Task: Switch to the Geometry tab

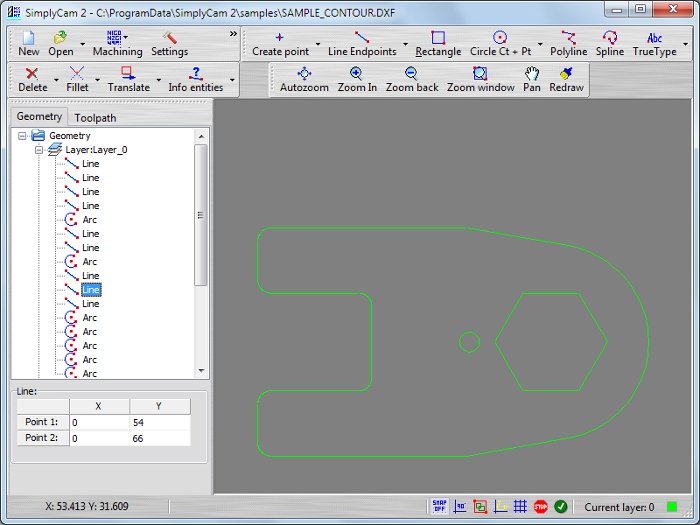Action: pos(39,117)
